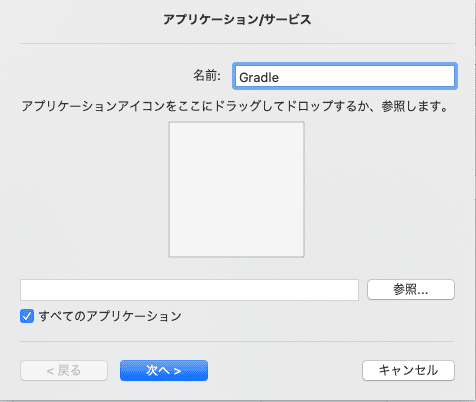
Task: Click the disabled < 戻る button
Action: tap(64, 370)
